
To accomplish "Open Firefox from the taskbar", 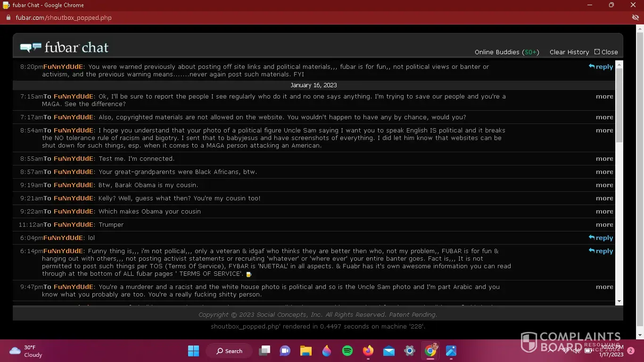I will point(368,351).
